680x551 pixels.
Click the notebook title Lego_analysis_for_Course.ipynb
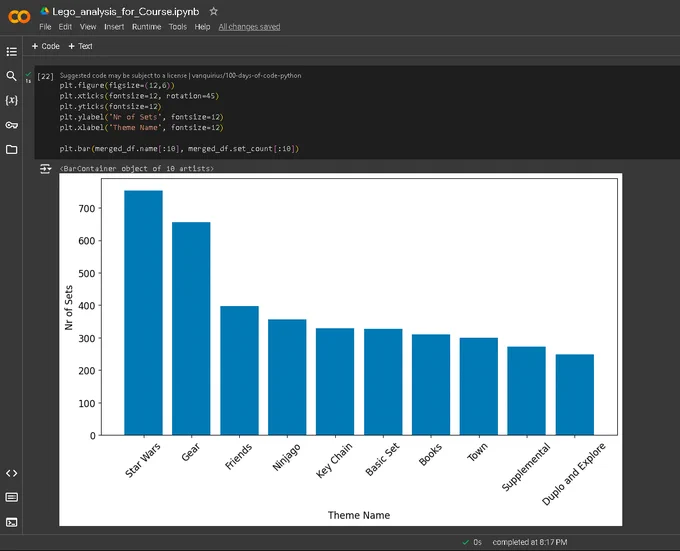click(126, 12)
